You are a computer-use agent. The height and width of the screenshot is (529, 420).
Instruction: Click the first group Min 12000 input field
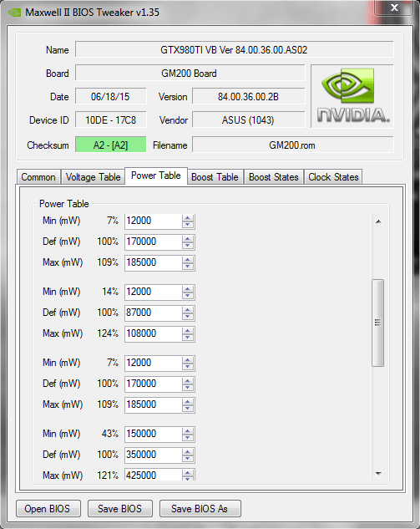point(154,221)
